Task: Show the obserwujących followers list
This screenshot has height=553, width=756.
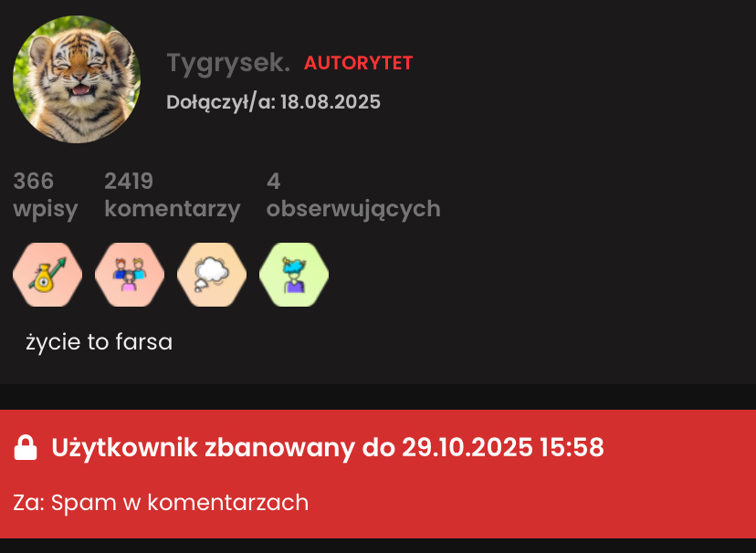Action: coord(353,210)
